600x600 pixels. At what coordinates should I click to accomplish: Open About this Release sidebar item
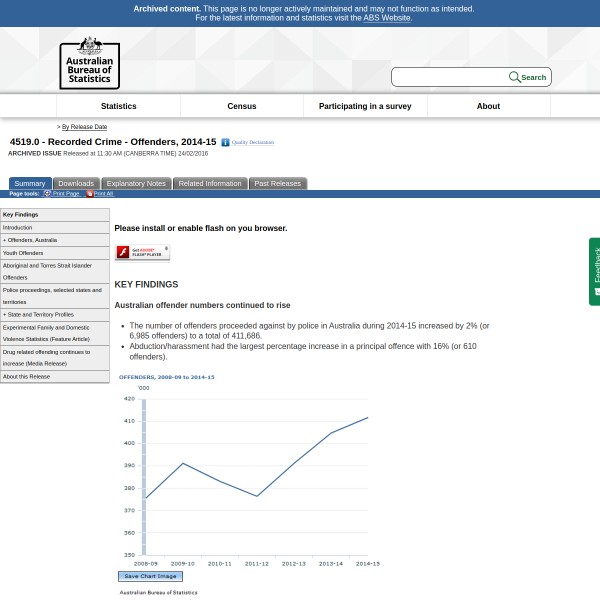pos(26,376)
